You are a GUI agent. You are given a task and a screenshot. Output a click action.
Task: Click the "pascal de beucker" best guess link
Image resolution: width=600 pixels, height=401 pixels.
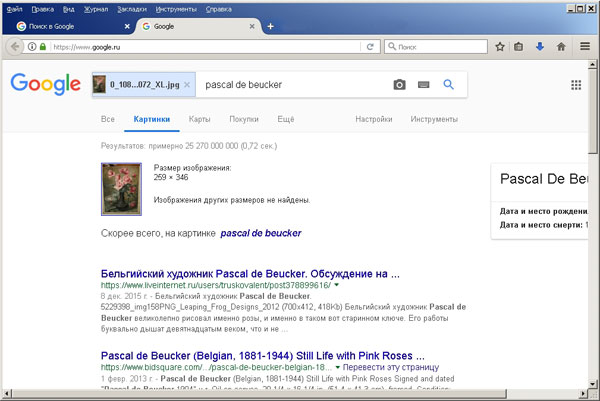click(261, 233)
